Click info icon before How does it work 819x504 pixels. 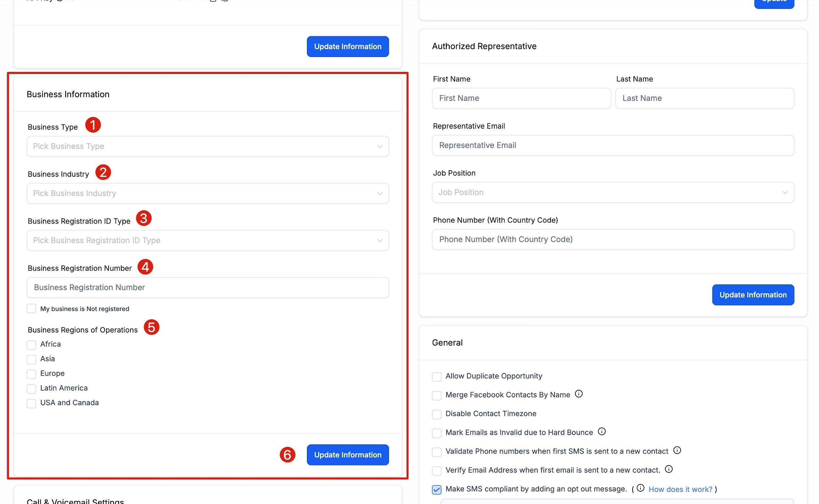pos(640,488)
